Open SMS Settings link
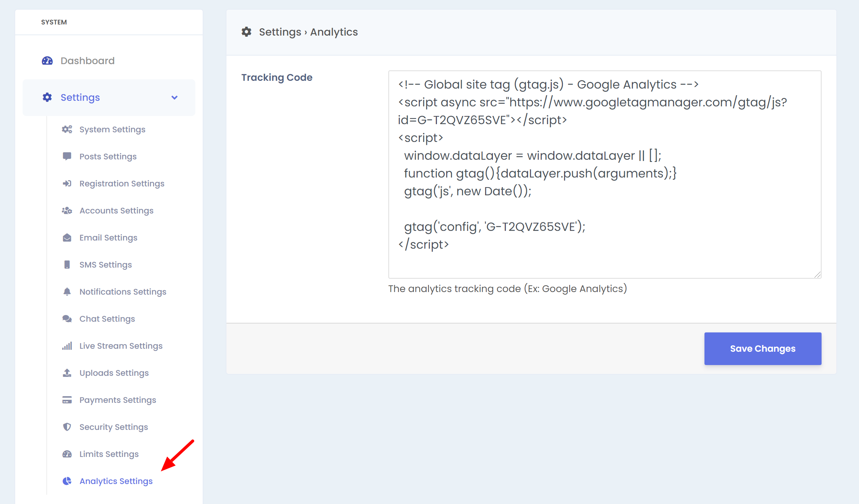Screen dimensions: 859x504 coord(106,265)
